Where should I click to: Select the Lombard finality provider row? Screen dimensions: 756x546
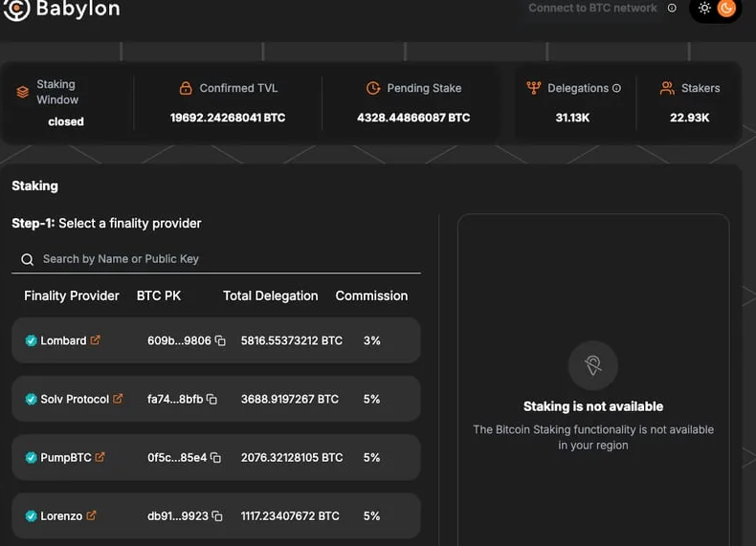pyautogui.click(x=216, y=340)
